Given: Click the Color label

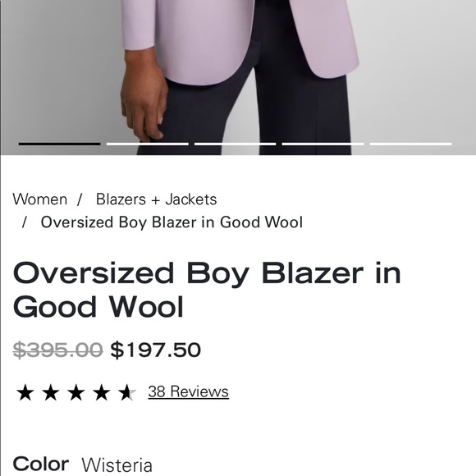Looking at the screenshot, I should pos(41,465).
